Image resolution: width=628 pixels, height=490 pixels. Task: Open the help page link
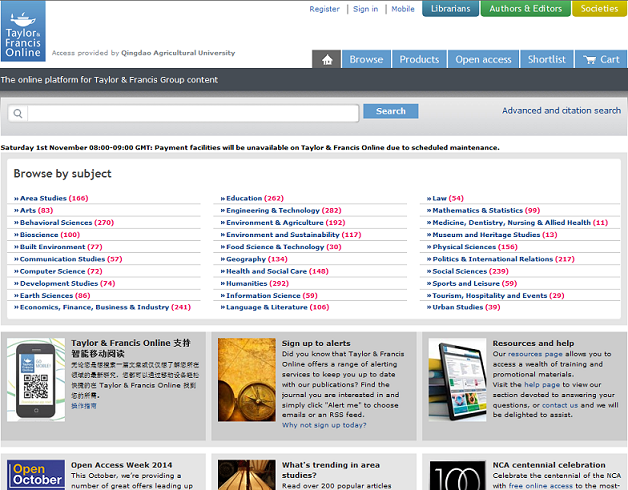[542, 384]
